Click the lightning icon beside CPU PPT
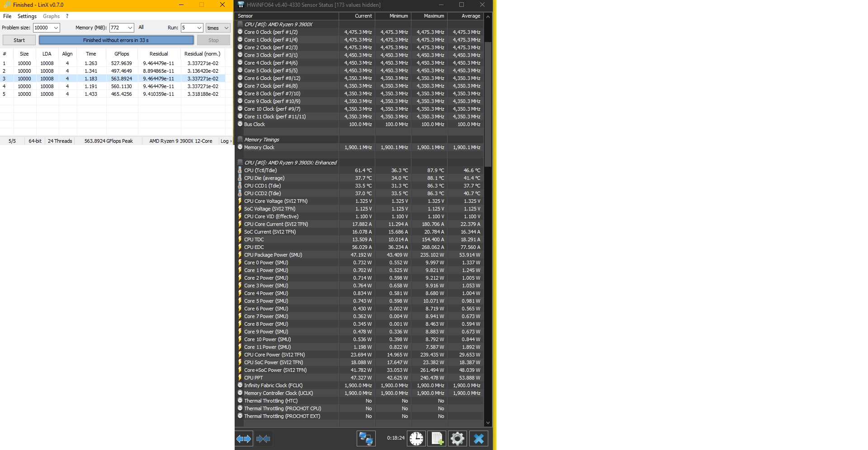The image size is (868, 450). click(240, 378)
